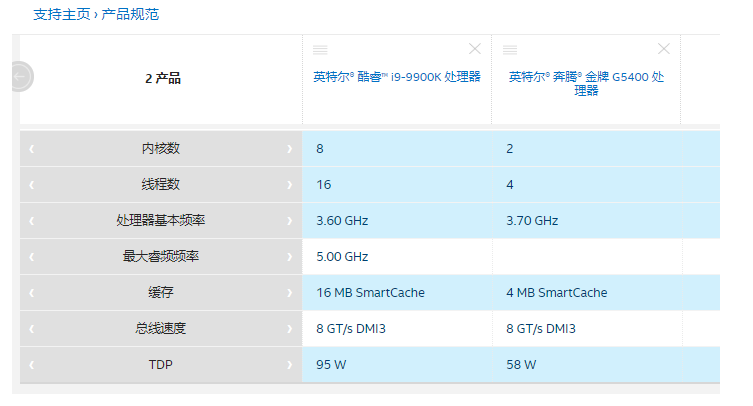This screenshot has width=753, height=406.
Task: Click left chevron on 总线速度 row
Action: (32, 329)
